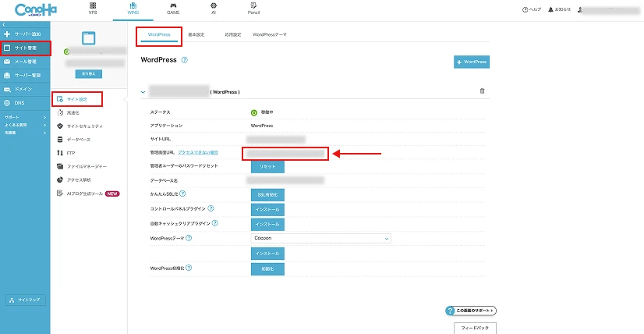Open FTP in the submenu
This screenshot has width=644, height=334.
[x=65, y=153]
